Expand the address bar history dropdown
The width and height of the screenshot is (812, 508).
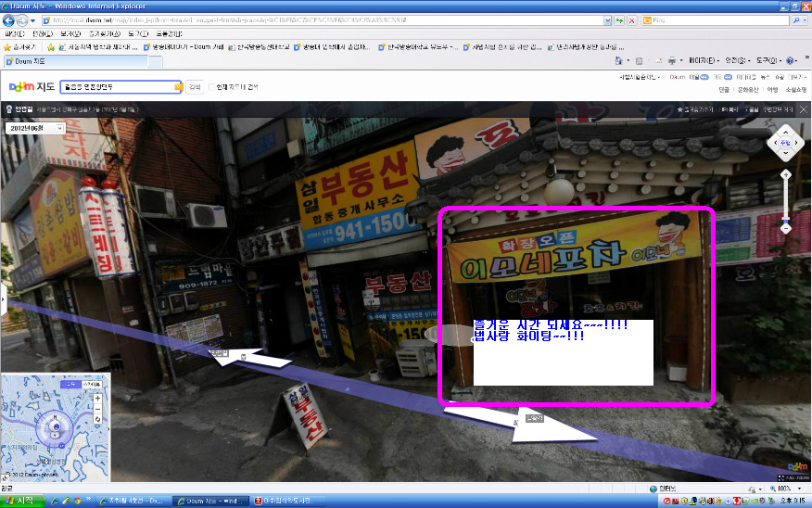tap(607, 20)
